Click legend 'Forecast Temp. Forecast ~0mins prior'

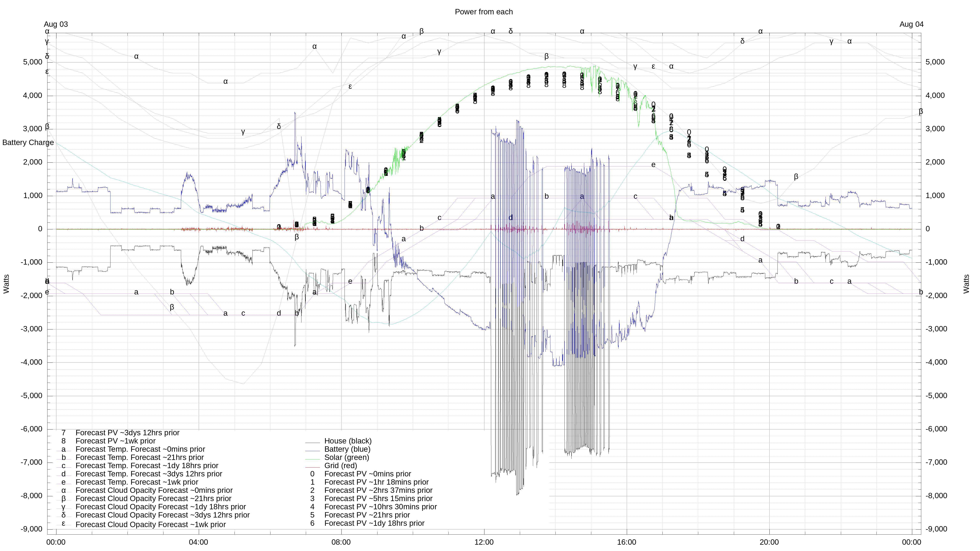140,449
